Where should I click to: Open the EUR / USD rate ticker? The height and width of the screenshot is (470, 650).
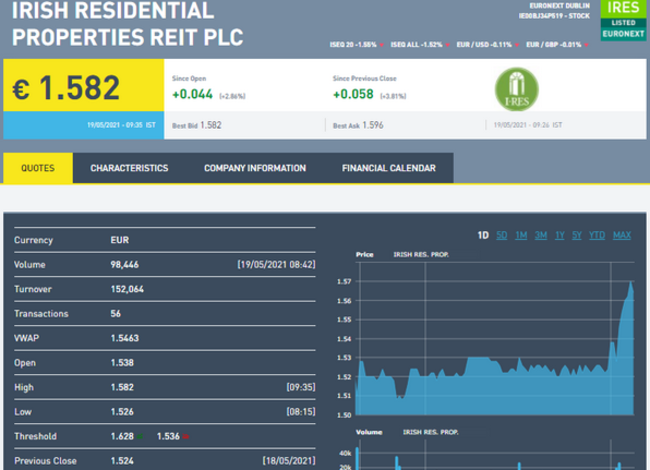click(x=487, y=45)
